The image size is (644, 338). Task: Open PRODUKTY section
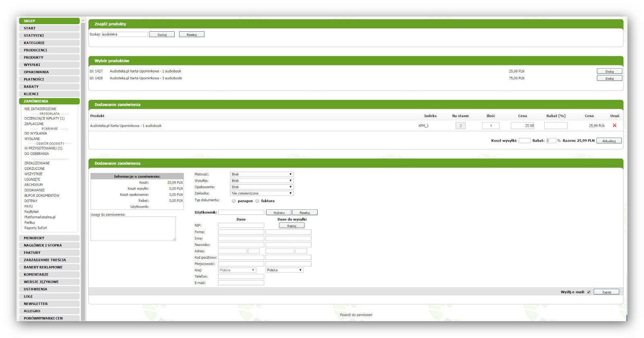click(49, 57)
